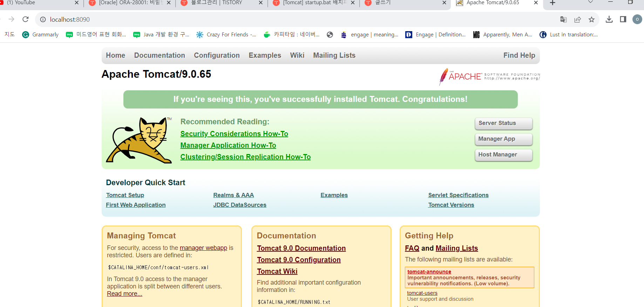Viewport: 644px width, 307px height.
Task: Open the engage | meaning bookmark
Action: (370, 35)
